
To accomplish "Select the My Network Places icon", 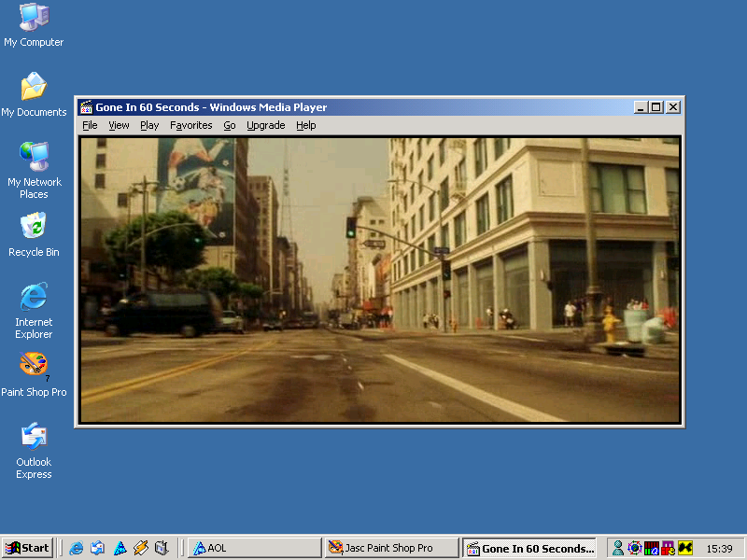I will [x=34, y=157].
